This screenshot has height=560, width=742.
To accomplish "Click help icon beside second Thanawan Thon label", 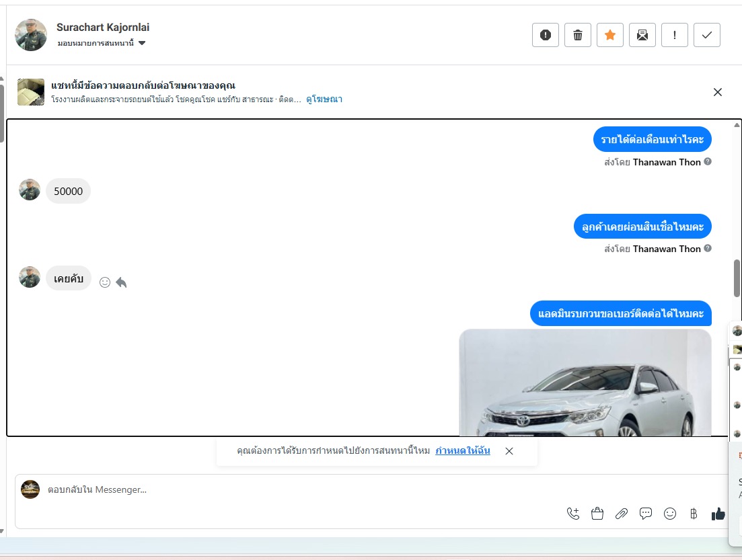I will coord(708,248).
